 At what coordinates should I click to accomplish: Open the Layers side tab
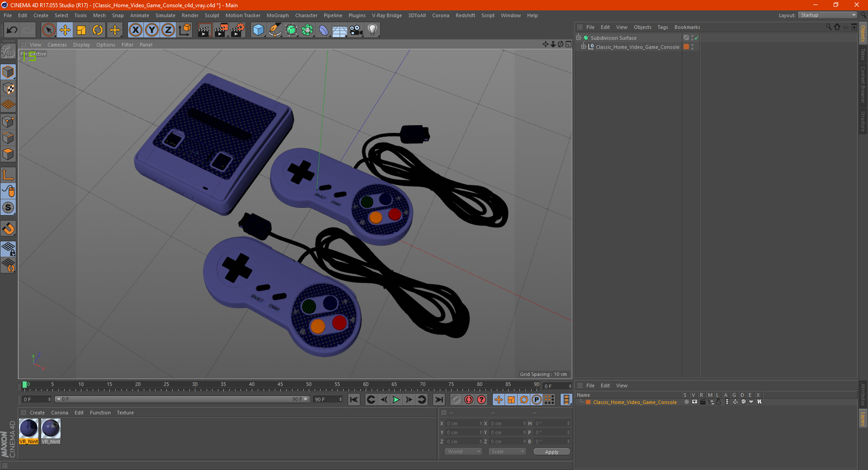[x=863, y=418]
